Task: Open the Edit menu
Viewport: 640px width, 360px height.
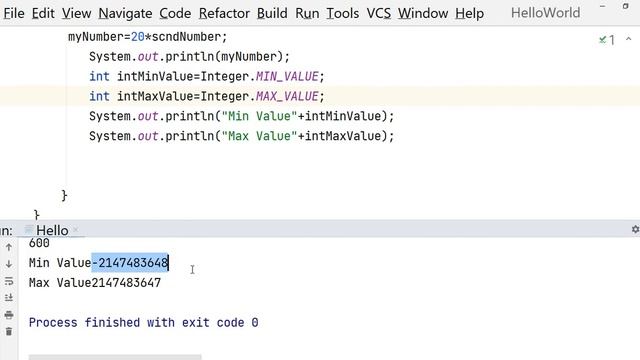Action: coord(43,13)
